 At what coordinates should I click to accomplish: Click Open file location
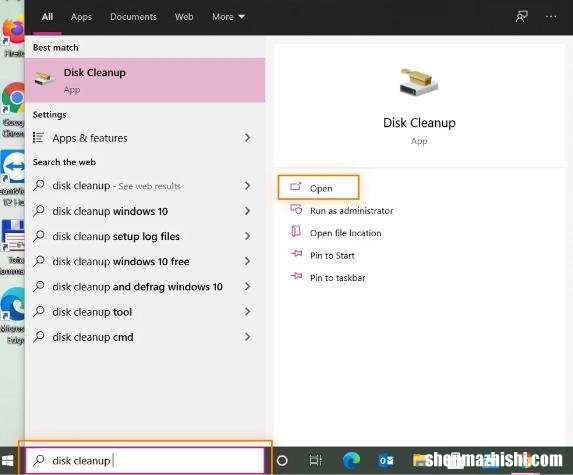point(345,233)
